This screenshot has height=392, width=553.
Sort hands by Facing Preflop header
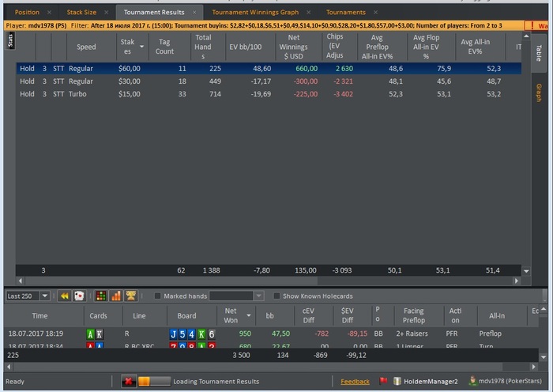[419, 315]
